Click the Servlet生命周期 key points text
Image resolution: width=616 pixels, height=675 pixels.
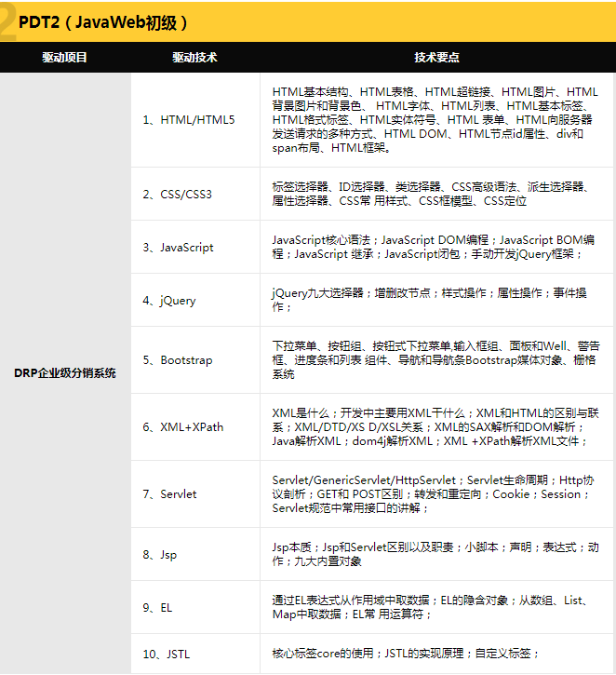pyautogui.click(x=433, y=493)
